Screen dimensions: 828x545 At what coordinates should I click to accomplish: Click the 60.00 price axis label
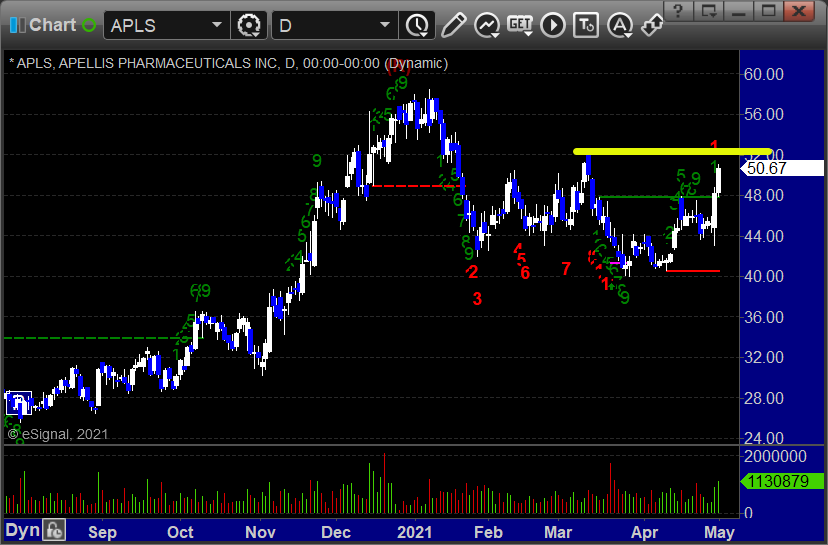(x=764, y=74)
